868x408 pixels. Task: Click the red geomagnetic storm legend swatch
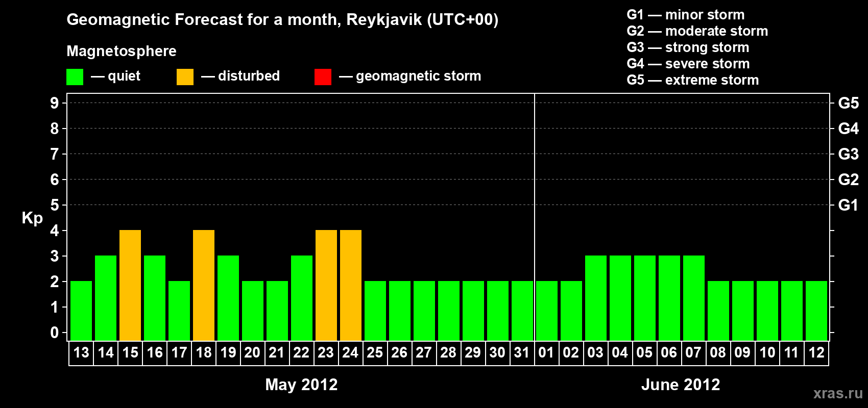pos(323,77)
